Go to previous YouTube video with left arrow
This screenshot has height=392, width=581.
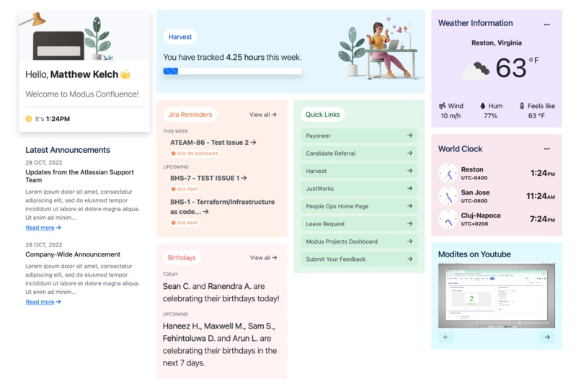coord(445,337)
